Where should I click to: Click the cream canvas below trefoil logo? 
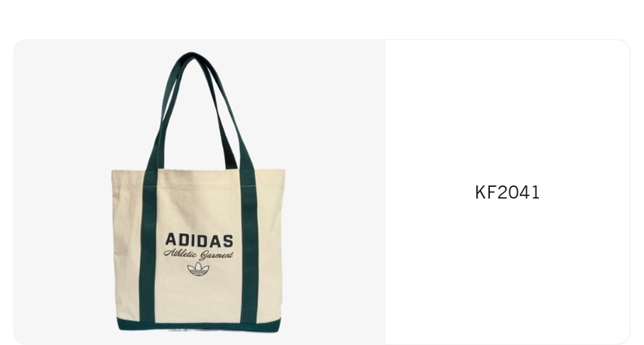tap(199, 298)
